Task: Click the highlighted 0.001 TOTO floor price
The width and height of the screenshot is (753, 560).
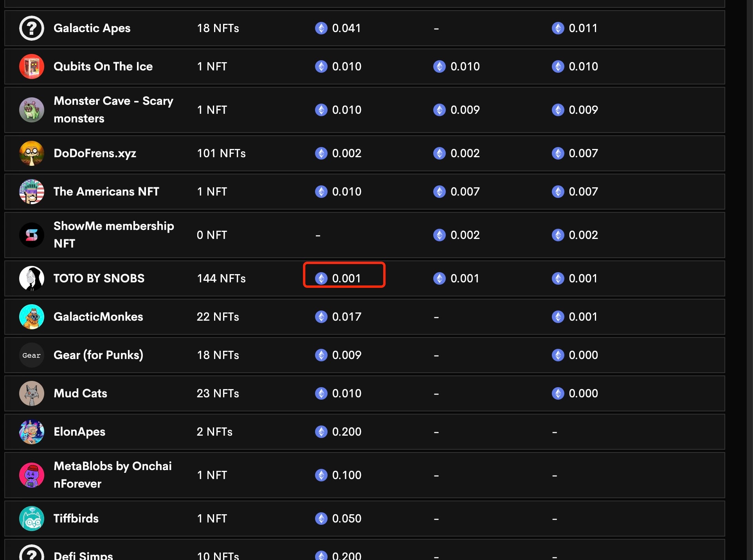Action: click(344, 278)
